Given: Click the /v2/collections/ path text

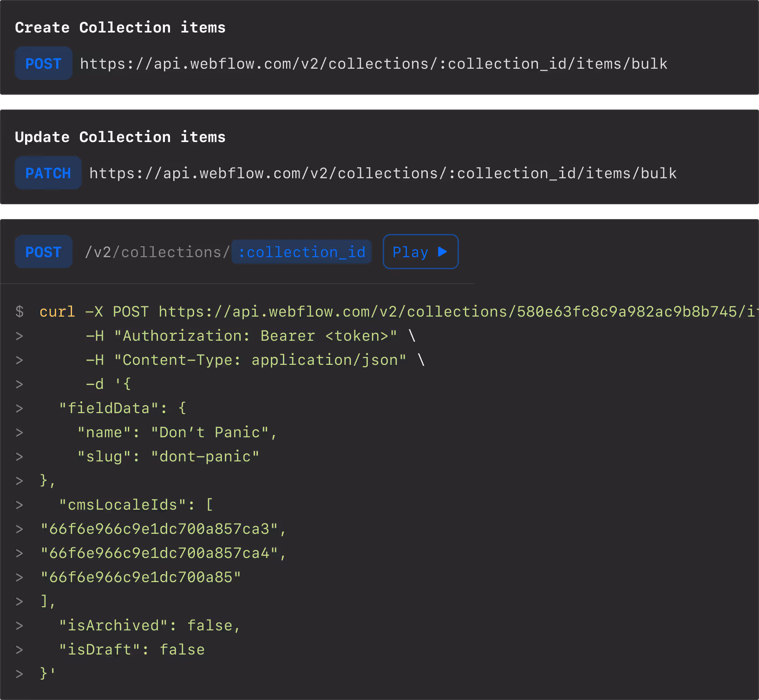Looking at the screenshot, I should pos(157,252).
